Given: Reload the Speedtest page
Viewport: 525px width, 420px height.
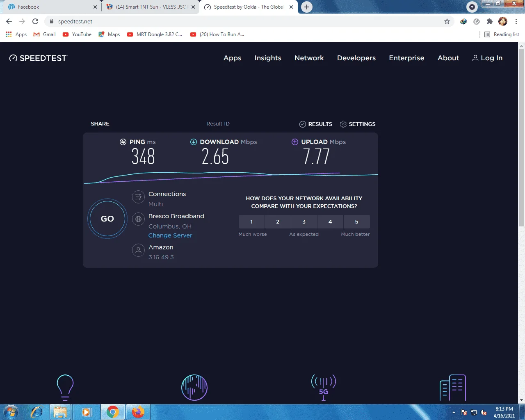Looking at the screenshot, I should pos(35,21).
